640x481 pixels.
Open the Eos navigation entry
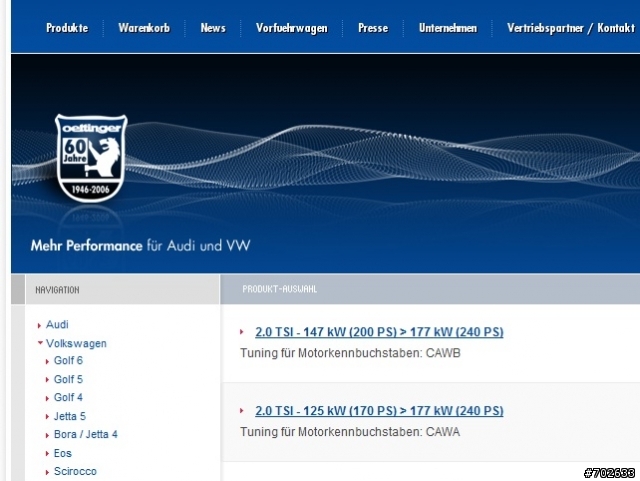coord(62,453)
